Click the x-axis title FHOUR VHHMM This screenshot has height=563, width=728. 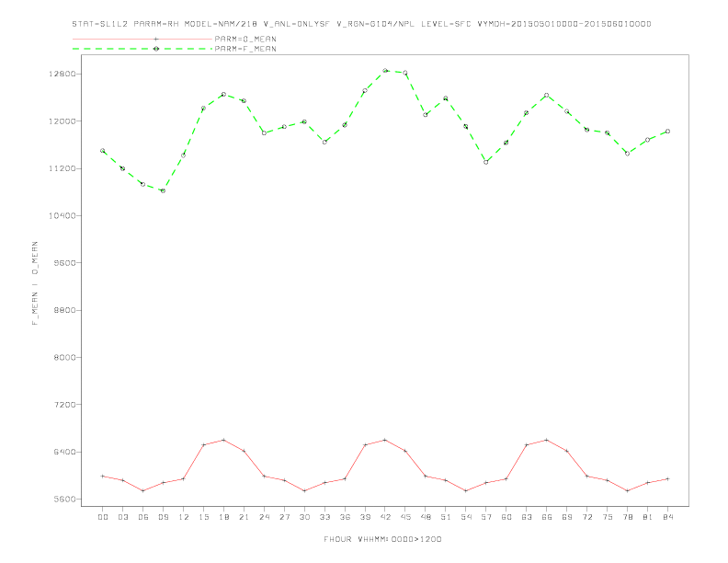(382, 539)
